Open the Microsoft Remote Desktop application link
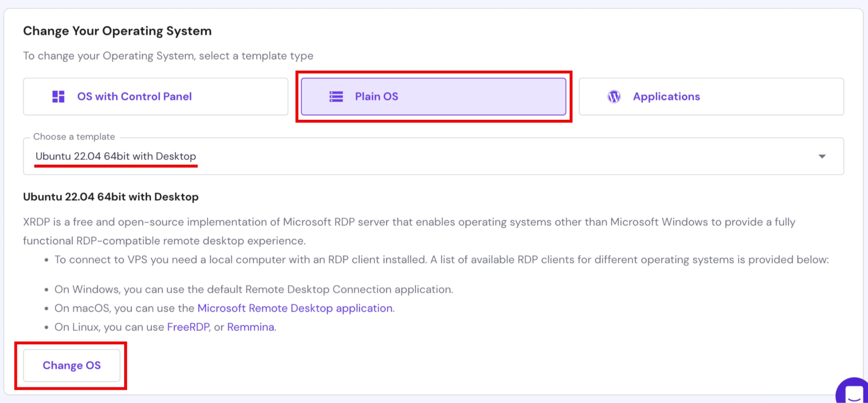This screenshot has width=868, height=403. click(x=295, y=308)
